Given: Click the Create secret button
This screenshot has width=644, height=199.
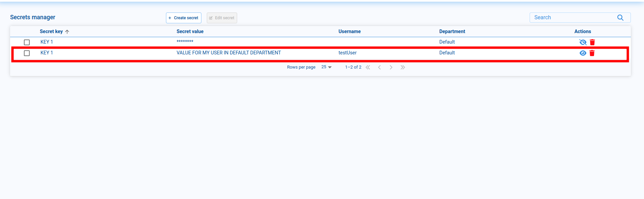Looking at the screenshot, I should click(x=184, y=18).
